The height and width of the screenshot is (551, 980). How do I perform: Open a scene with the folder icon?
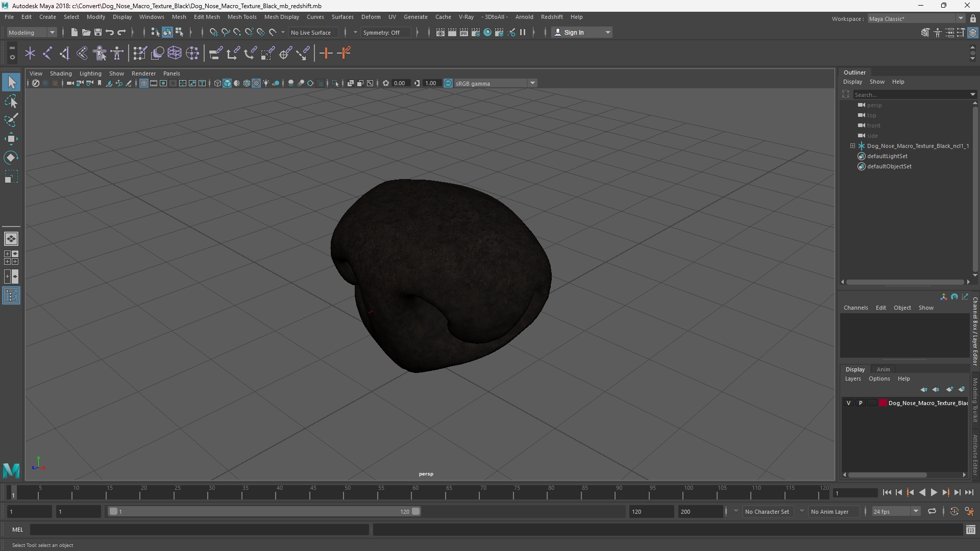point(86,32)
